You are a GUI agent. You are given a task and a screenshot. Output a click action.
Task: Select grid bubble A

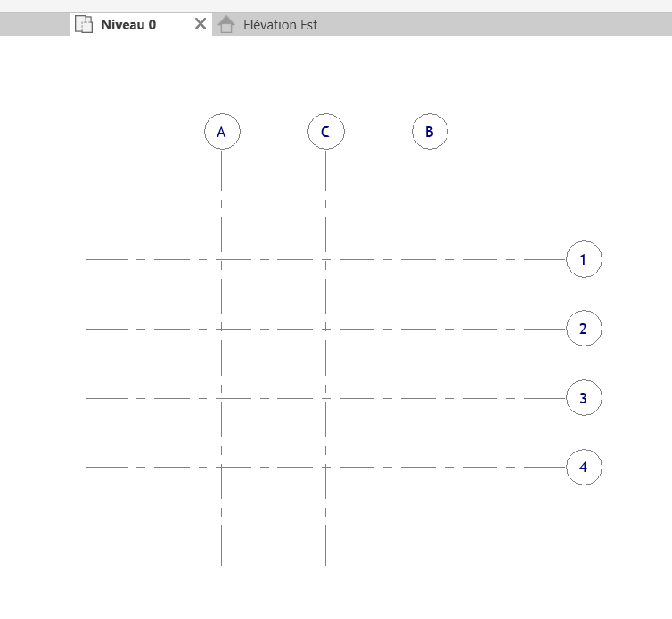tap(222, 132)
